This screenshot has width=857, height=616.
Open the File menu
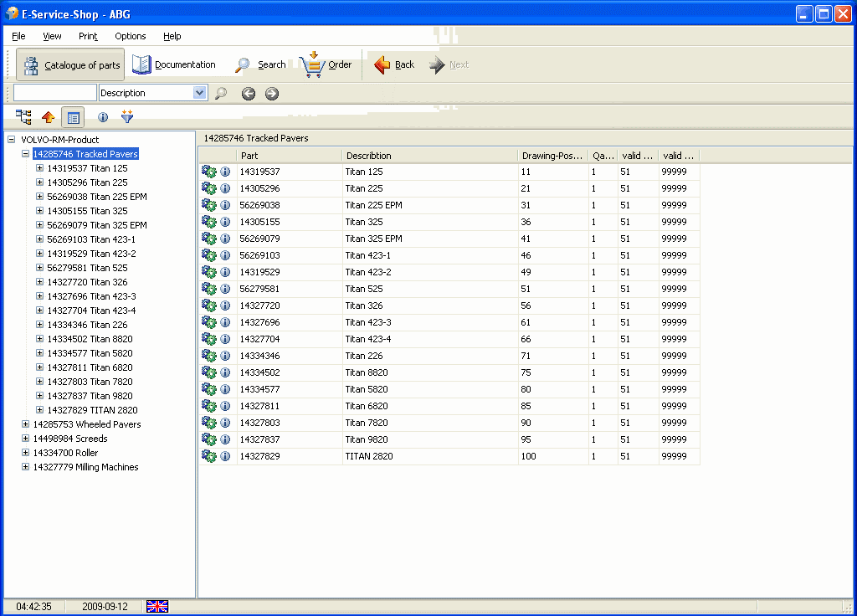tap(18, 36)
